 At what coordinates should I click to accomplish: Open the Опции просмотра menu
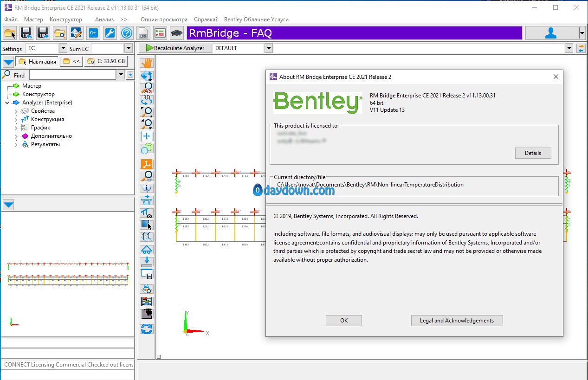coord(164,19)
